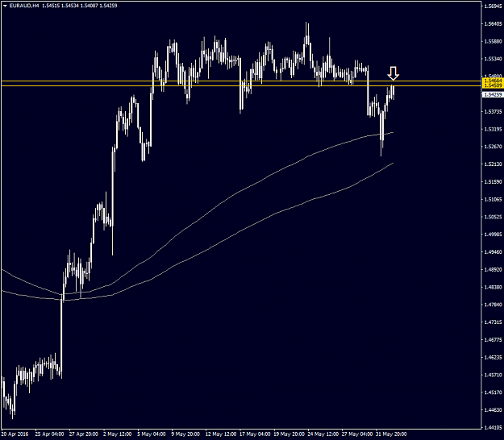Click price scale label 1.47840
The height and width of the screenshot is (440, 504).
click(x=493, y=305)
